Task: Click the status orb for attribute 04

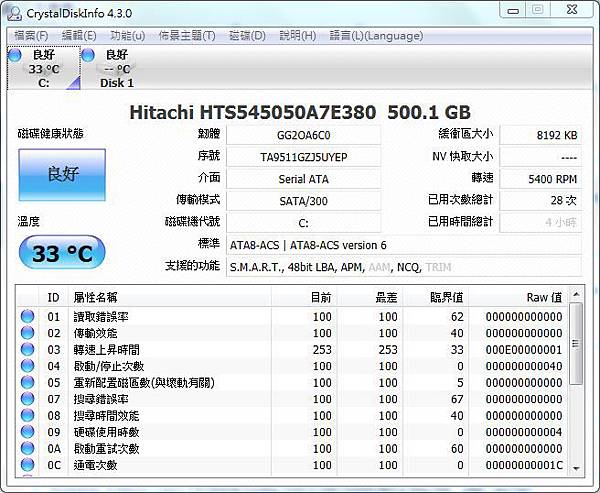Action: 27,366
